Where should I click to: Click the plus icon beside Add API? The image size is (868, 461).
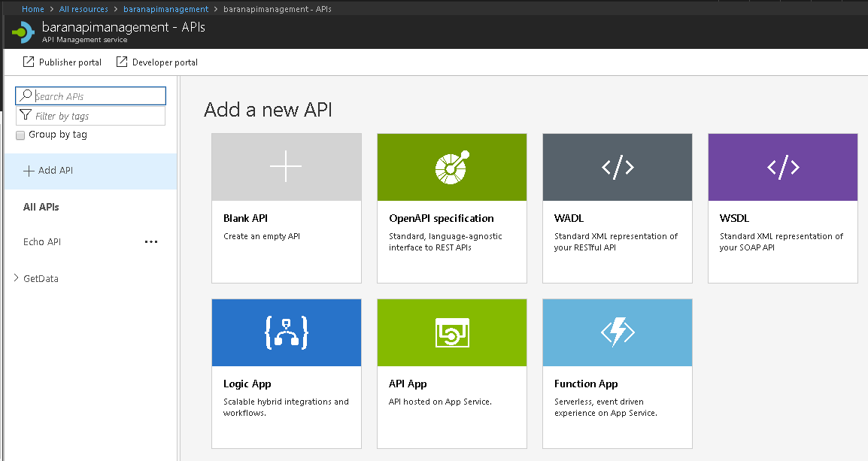[x=29, y=171]
